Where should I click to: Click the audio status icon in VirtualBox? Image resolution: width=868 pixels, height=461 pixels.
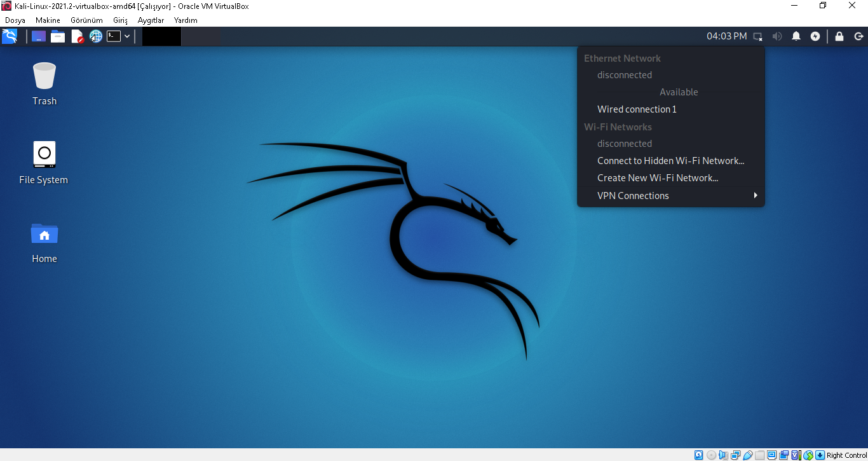tap(723, 455)
